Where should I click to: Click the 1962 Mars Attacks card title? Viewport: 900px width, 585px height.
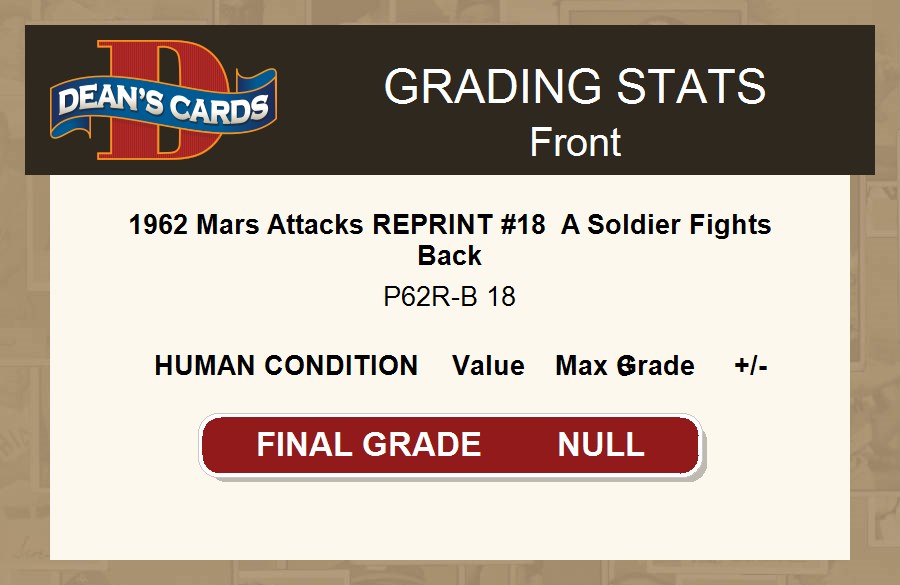(x=449, y=239)
